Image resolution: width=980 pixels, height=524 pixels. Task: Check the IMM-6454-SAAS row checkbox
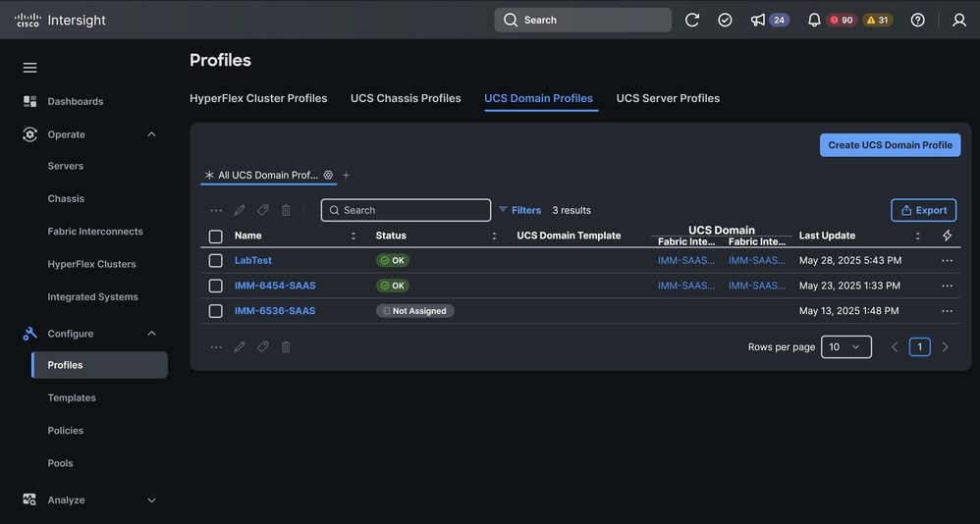click(216, 286)
